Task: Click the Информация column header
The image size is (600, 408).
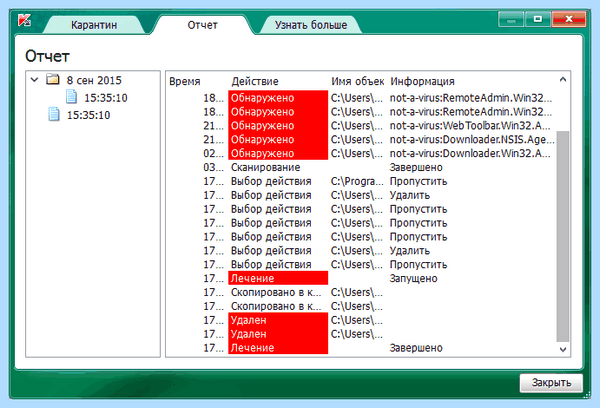Action: click(x=422, y=82)
